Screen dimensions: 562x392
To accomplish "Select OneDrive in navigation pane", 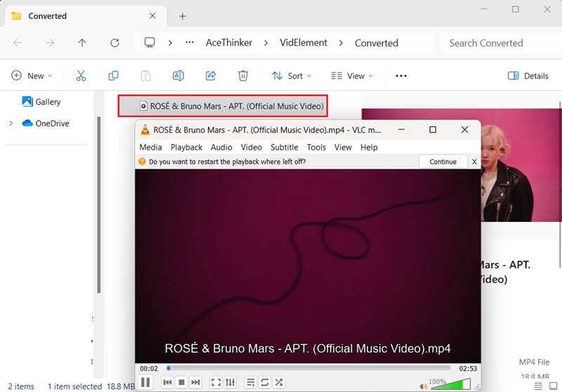I will [45, 123].
